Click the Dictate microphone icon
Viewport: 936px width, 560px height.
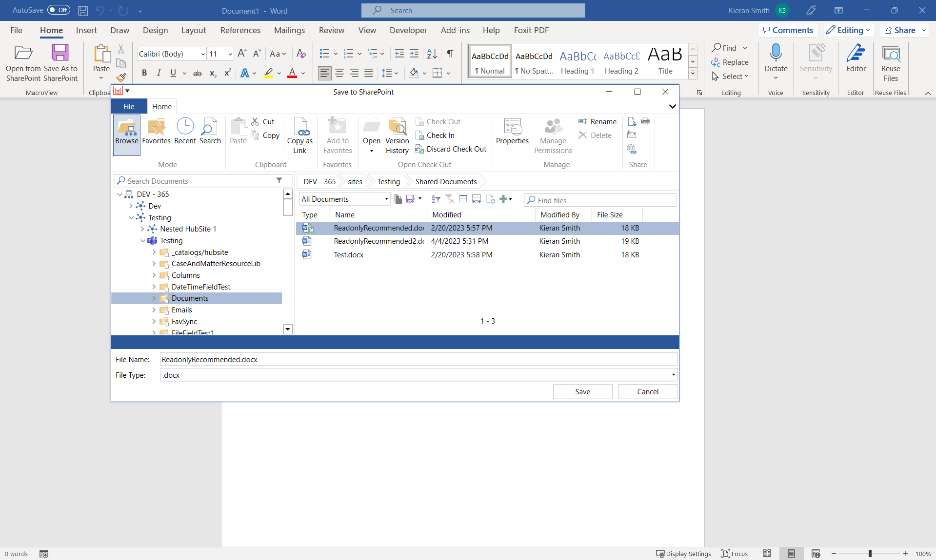click(x=776, y=53)
